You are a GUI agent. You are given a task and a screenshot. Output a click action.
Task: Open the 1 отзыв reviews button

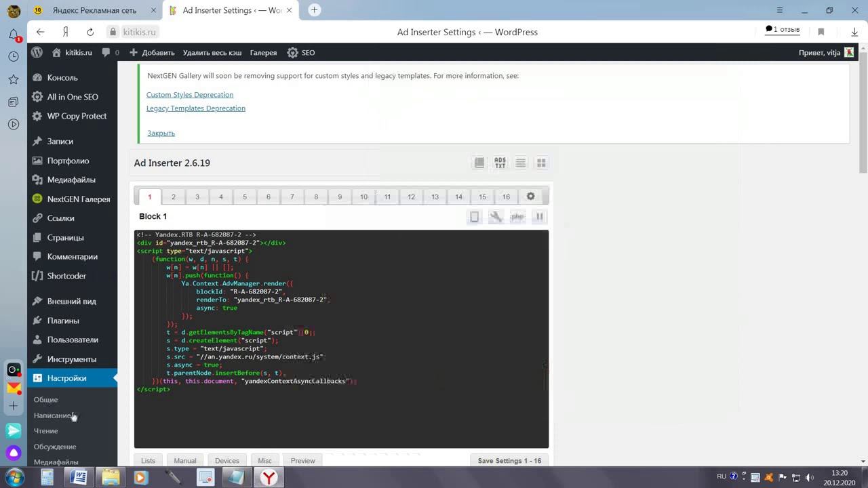coord(783,30)
